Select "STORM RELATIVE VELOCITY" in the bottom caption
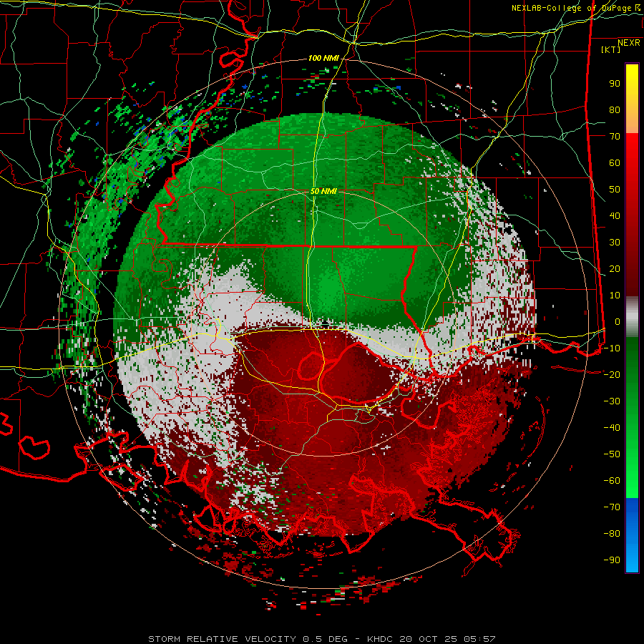Image resolution: width=644 pixels, height=644 pixels. click(222, 639)
